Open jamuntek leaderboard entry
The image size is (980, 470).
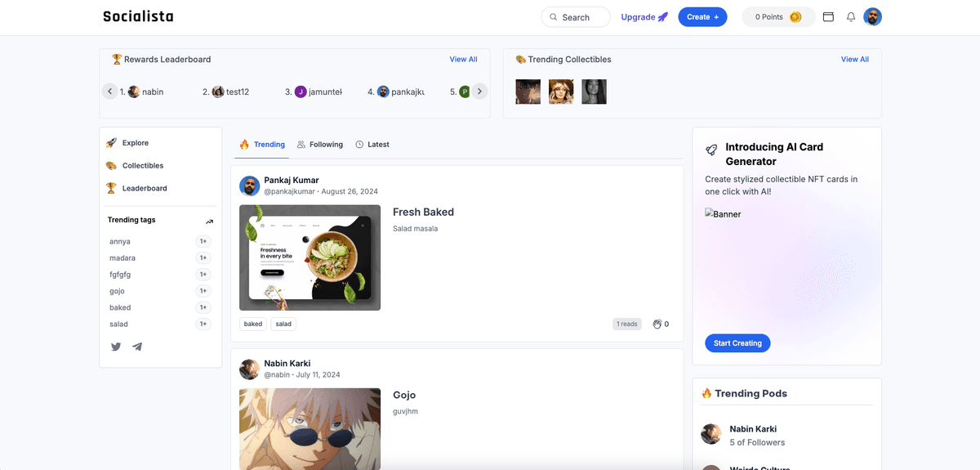314,92
